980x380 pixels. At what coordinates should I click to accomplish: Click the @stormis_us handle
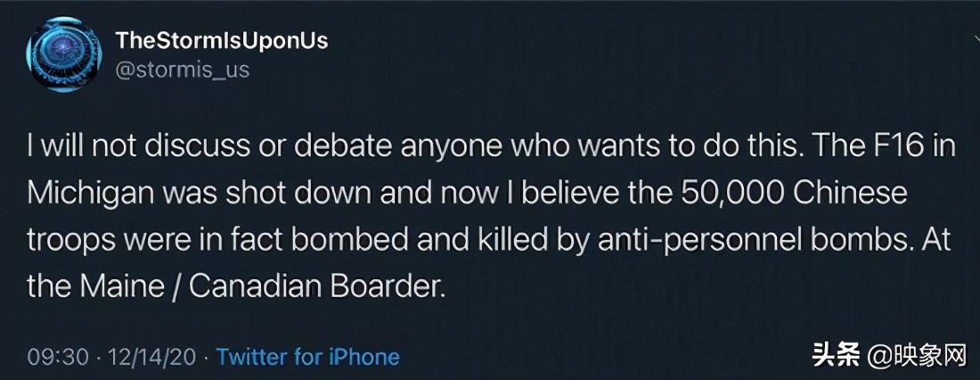[x=182, y=68]
